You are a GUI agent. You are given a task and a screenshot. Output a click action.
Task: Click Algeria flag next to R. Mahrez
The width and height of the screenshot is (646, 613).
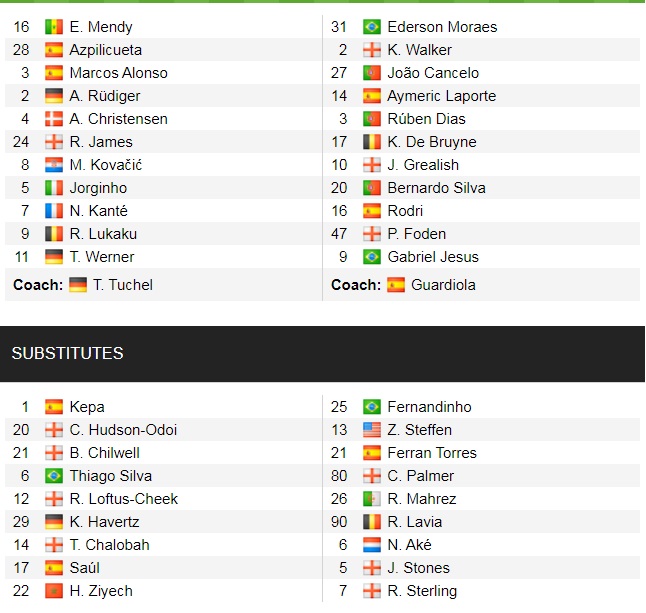(x=372, y=499)
